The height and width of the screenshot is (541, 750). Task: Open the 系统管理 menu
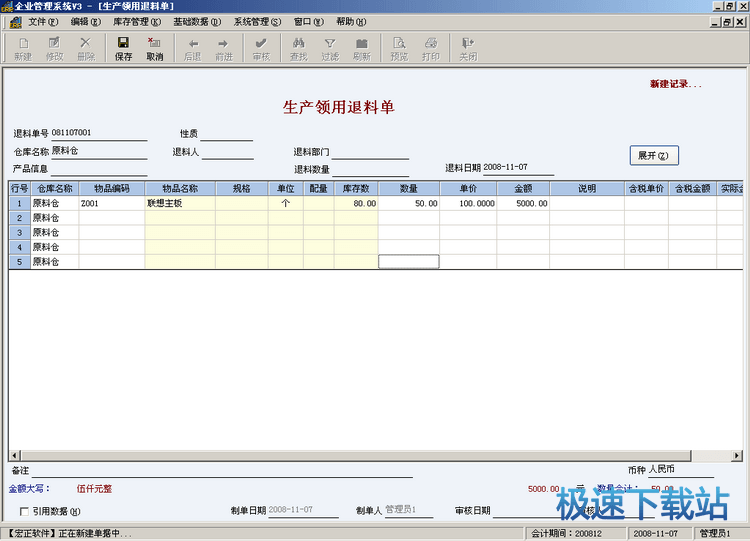[257, 22]
